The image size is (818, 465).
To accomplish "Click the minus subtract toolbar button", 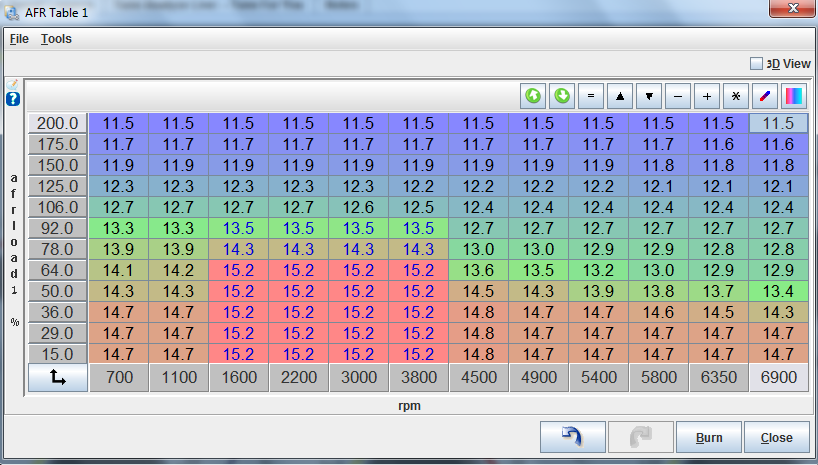I will [678, 96].
